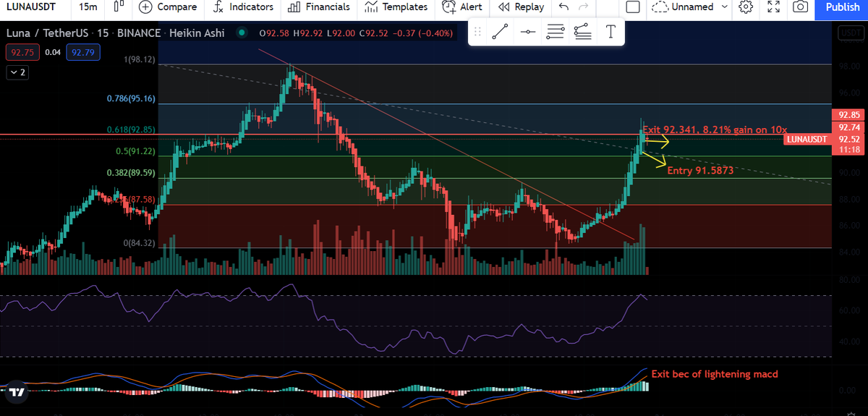The width and height of the screenshot is (868, 416).
Task: Click the LUNAUSDT price label on scale
Action: 807,139
